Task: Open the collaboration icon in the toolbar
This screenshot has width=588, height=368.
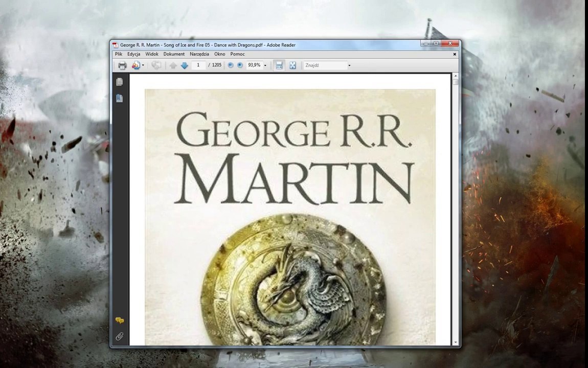Action: click(135, 65)
